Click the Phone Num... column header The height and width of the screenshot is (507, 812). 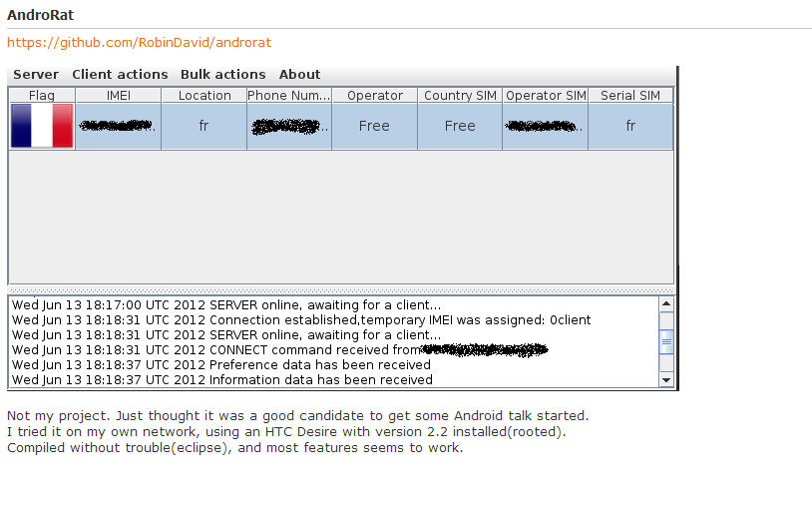point(289,95)
